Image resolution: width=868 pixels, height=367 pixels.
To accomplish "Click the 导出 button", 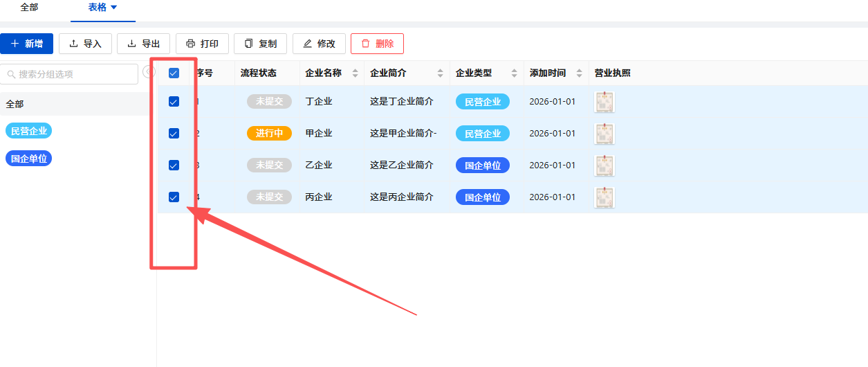I will (x=143, y=44).
